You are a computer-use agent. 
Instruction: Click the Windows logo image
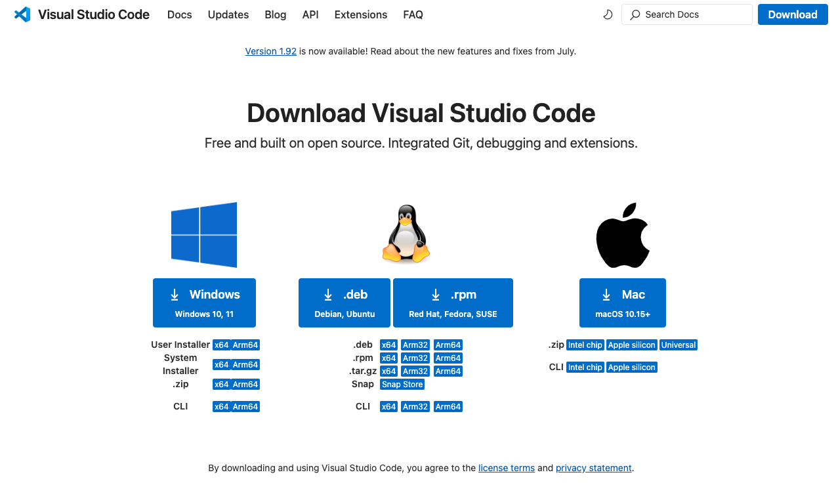coord(204,235)
